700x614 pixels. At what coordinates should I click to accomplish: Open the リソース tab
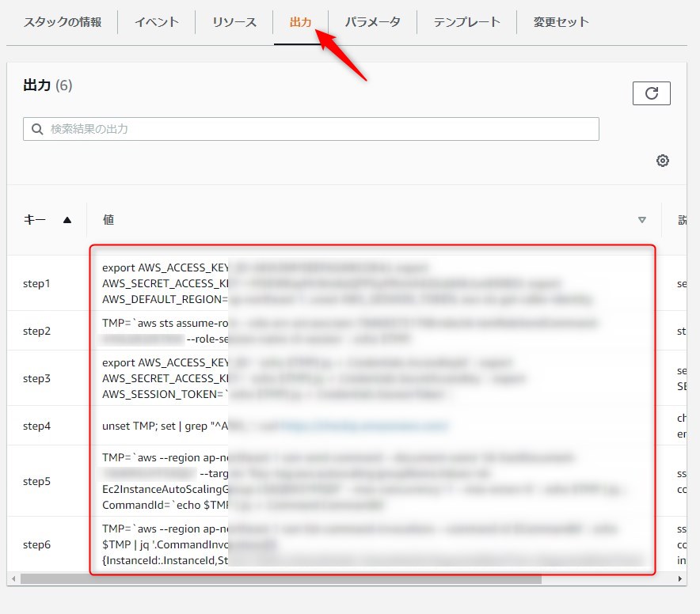click(x=234, y=22)
